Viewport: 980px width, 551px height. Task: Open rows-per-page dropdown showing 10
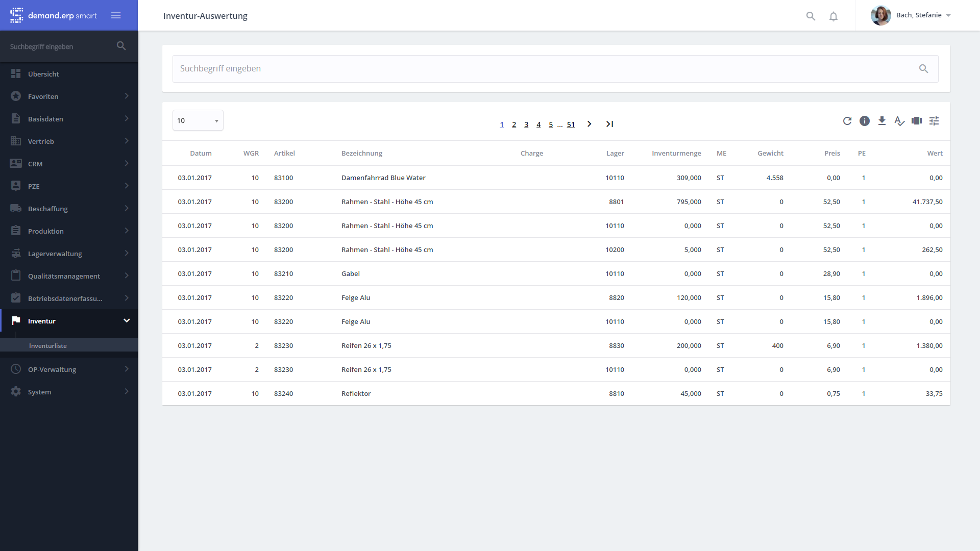[198, 120]
